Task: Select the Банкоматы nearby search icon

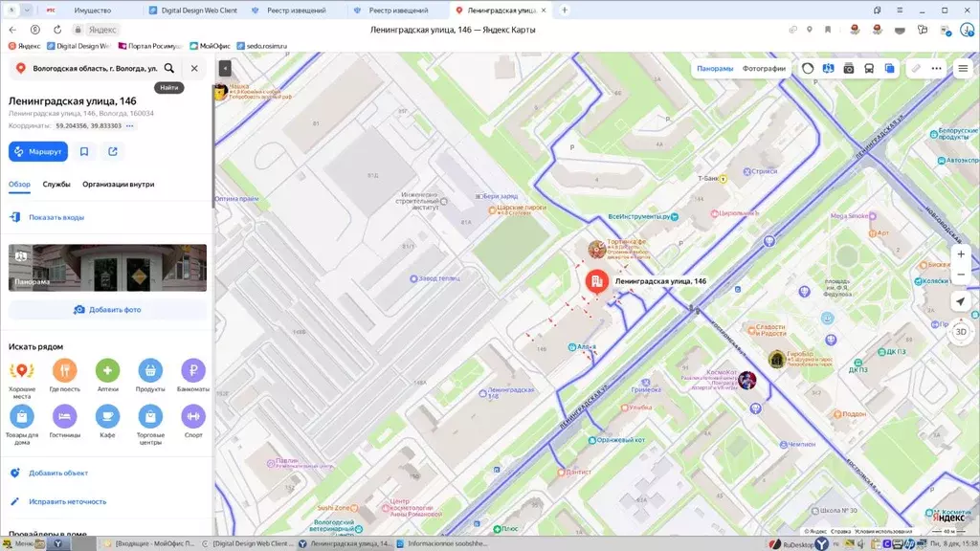Action: click(x=193, y=371)
